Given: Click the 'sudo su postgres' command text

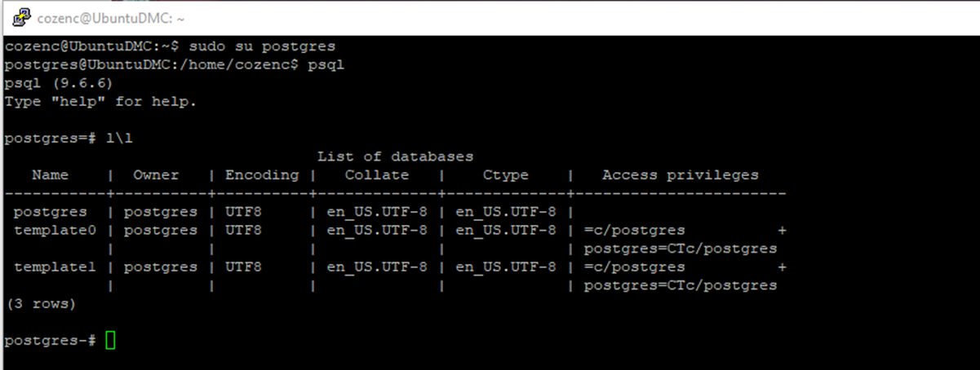Looking at the screenshot, I should (262, 46).
